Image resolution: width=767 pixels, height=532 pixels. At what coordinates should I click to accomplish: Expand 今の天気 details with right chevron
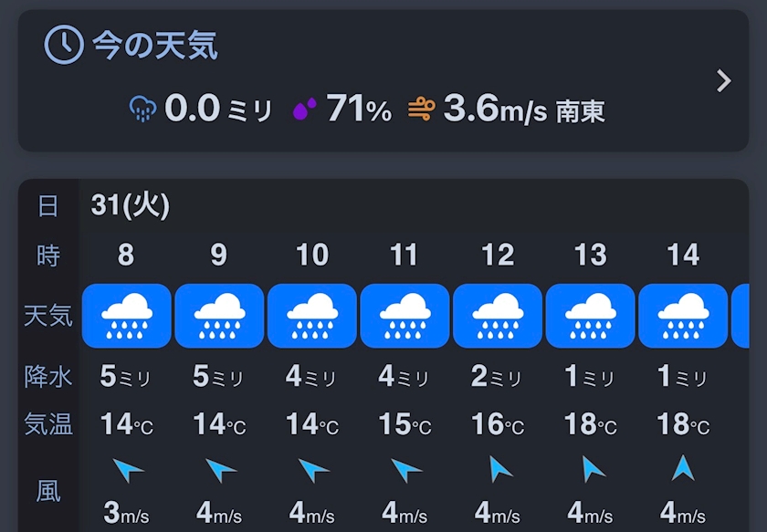pyautogui.click(x=724, y=81)
